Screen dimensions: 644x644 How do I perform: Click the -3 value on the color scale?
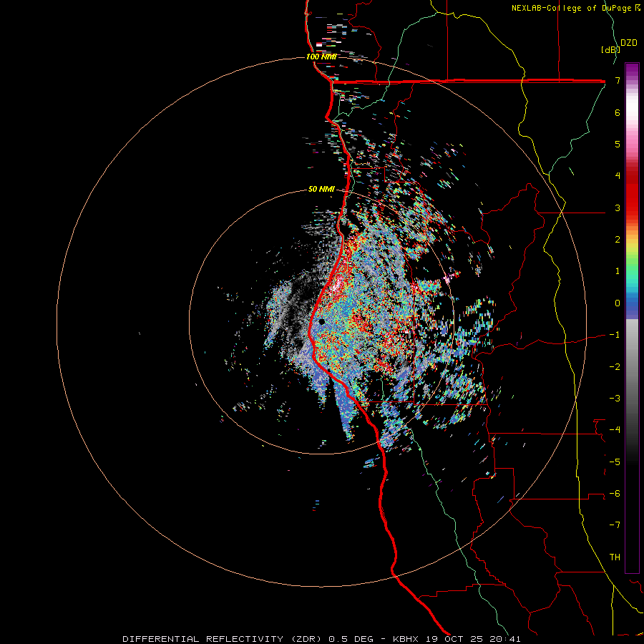click(615, 399)
